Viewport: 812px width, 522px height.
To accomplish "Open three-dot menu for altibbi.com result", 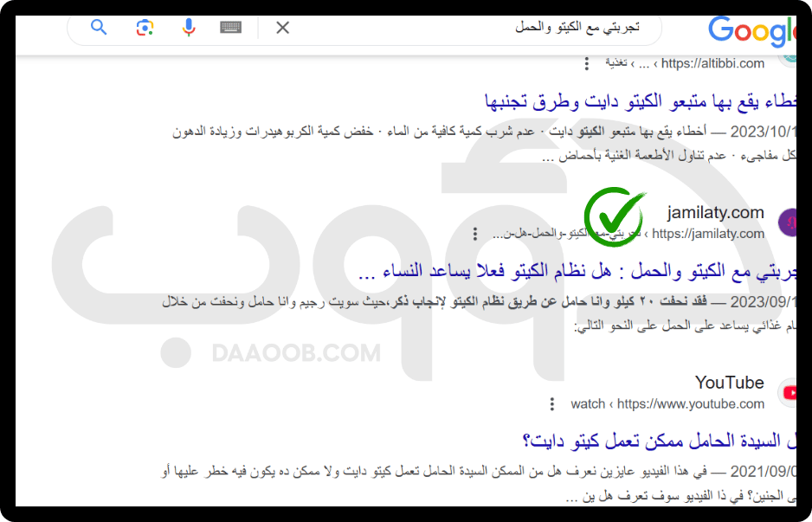I will [587, 63].
